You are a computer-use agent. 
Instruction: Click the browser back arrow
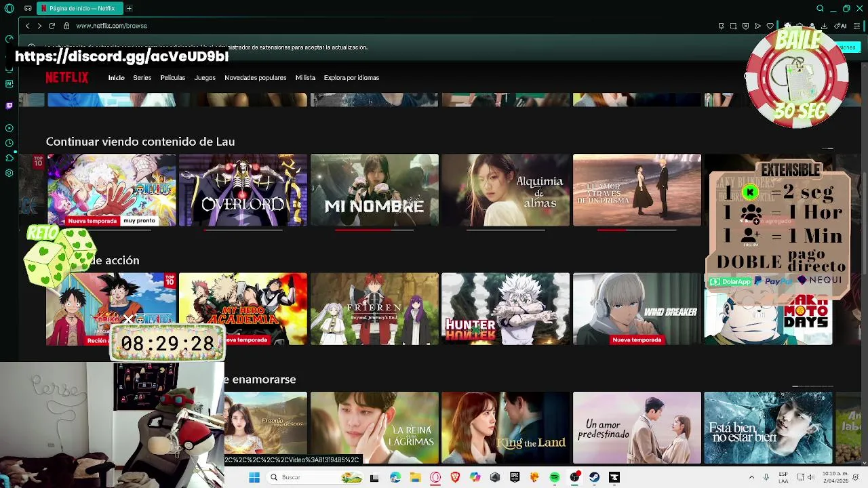point(27,26)
